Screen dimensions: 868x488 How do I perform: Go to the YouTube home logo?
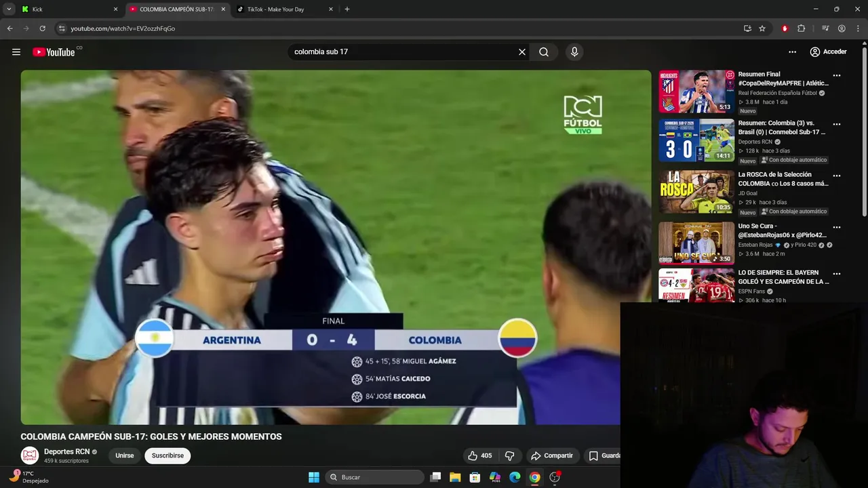click(54, 52)
